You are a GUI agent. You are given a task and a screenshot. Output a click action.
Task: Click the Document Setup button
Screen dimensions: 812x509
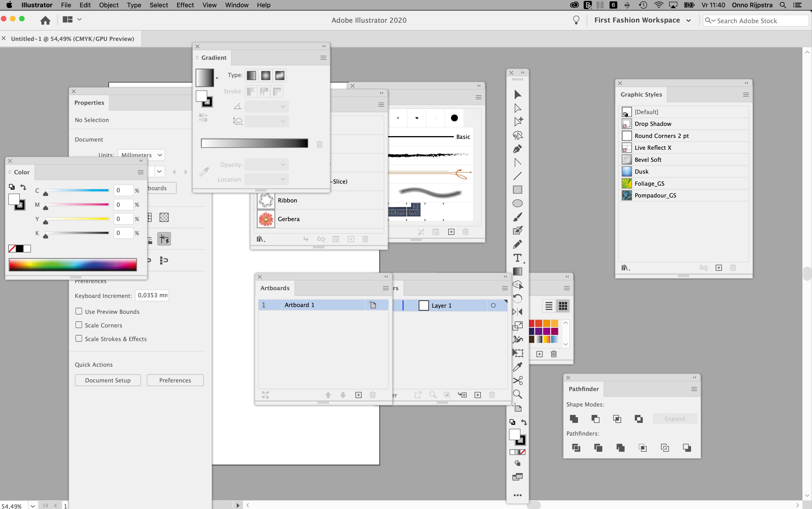click(x=108, y=380)
